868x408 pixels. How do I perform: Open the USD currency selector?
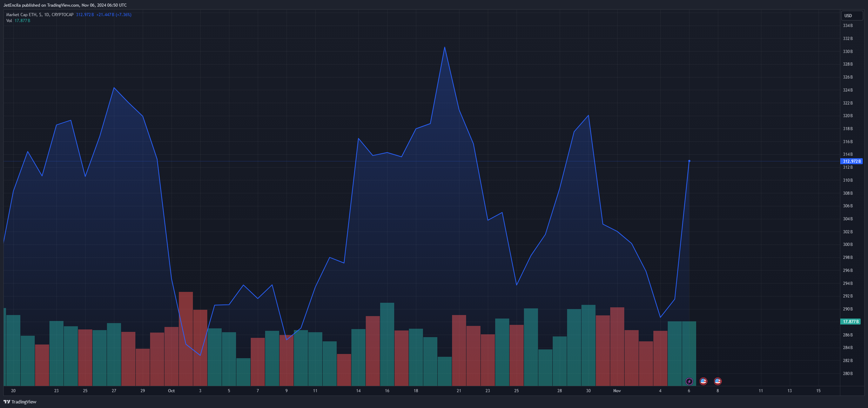point(852,15)
